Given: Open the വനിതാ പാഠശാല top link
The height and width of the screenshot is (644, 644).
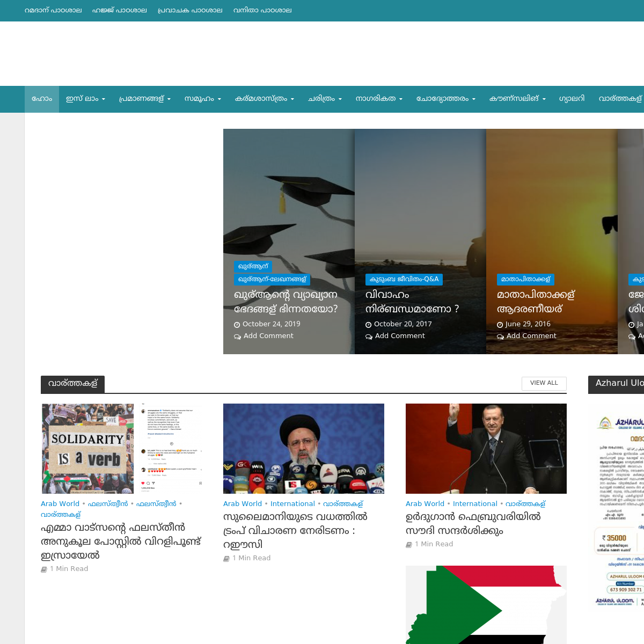Looking at the screenshot, I should (x=262, y=10).
